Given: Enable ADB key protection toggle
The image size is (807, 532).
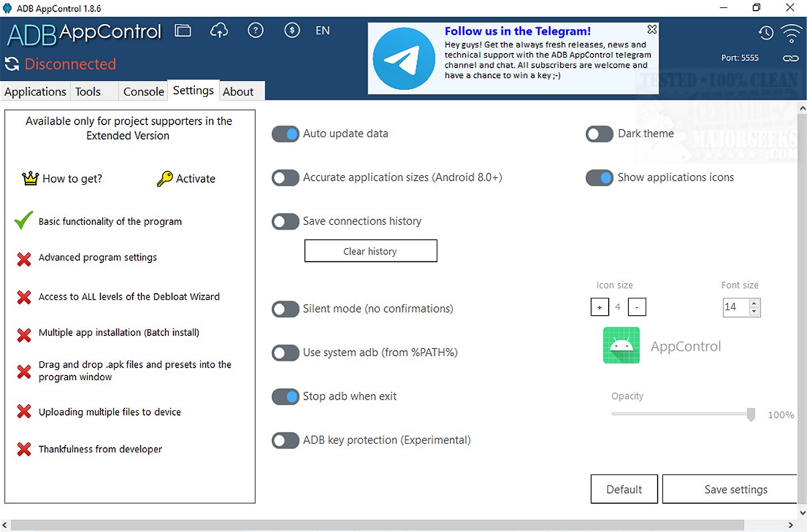Looking at the screenshot, I should [285, 440].
